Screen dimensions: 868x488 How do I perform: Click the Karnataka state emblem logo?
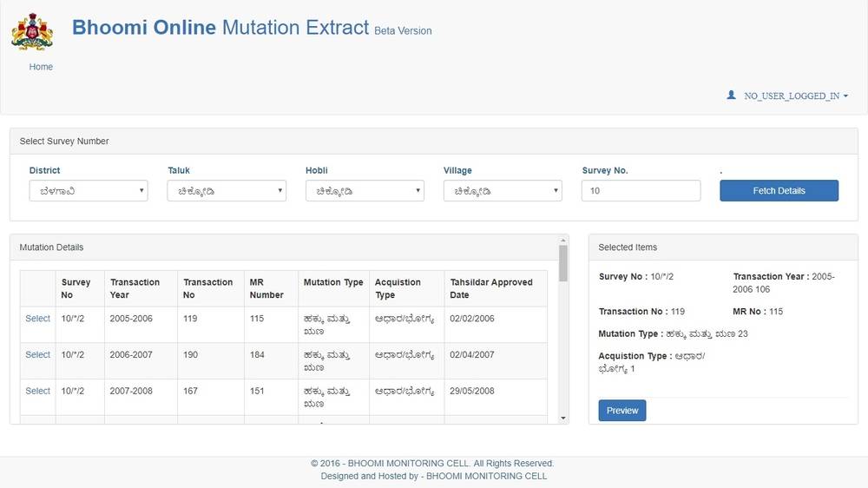[32, 31]
